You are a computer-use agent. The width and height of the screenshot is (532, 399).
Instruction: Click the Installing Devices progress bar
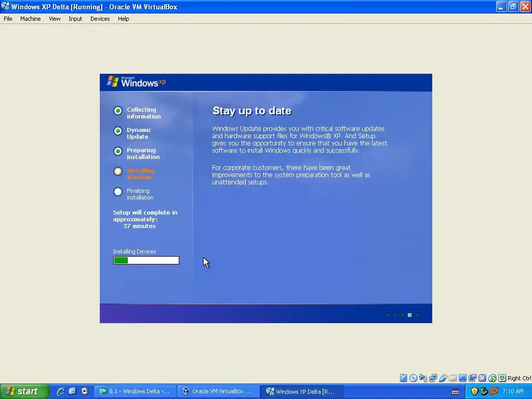(x=146, y=260)
